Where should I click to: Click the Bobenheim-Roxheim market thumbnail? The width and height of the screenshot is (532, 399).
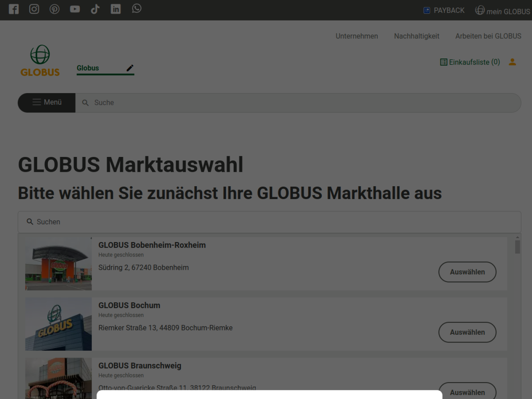coord(59,264)
